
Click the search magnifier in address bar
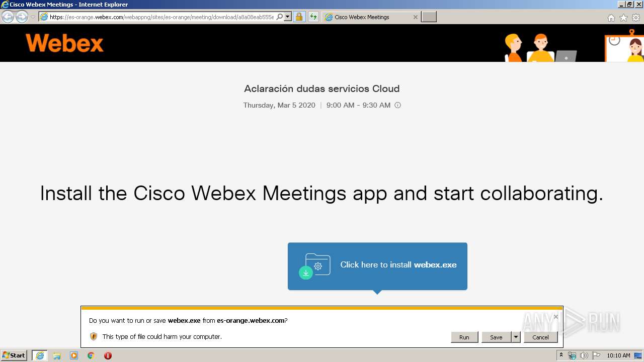click(x=280, y=17)
